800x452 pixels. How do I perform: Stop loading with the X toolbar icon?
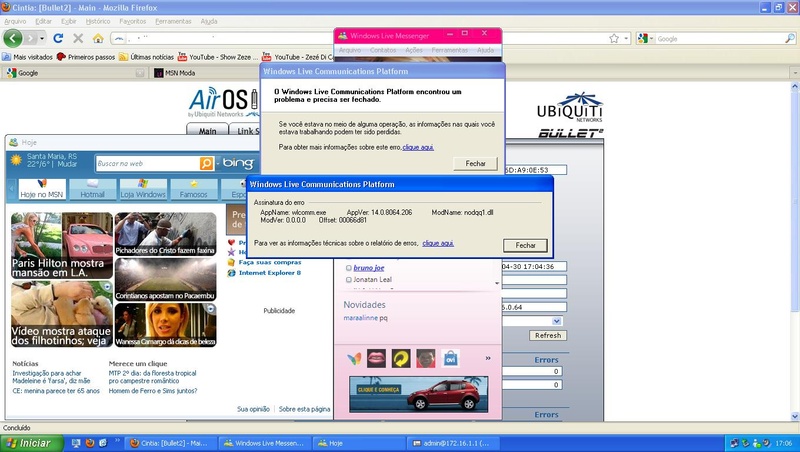[78, 38]
